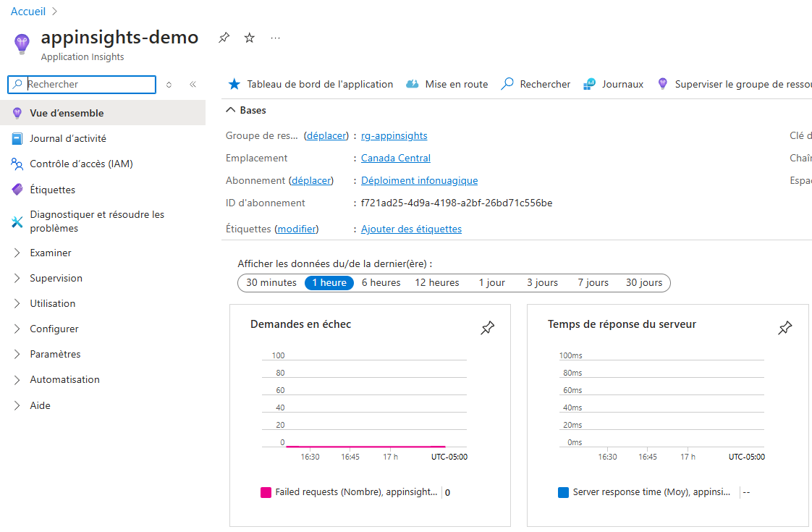Open Tableau de bord de l'application
The width and height of the screenshot is (812, 532).
[x=310, y=84]
